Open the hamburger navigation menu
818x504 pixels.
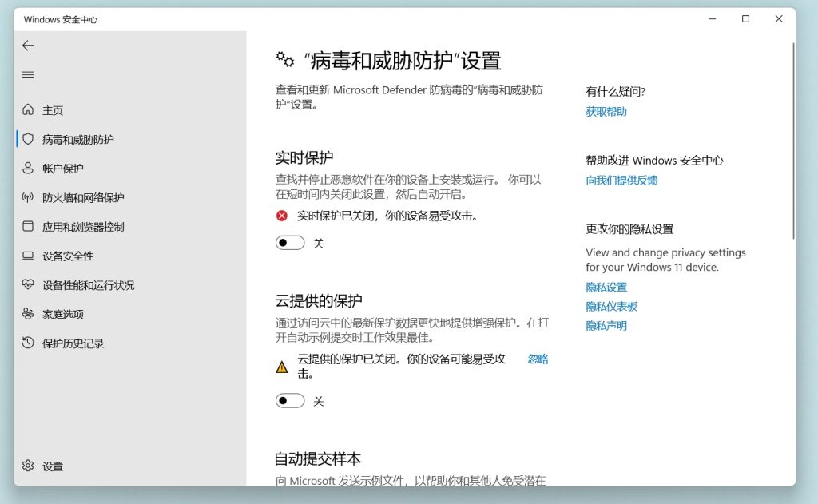click(x=28, y=75)
